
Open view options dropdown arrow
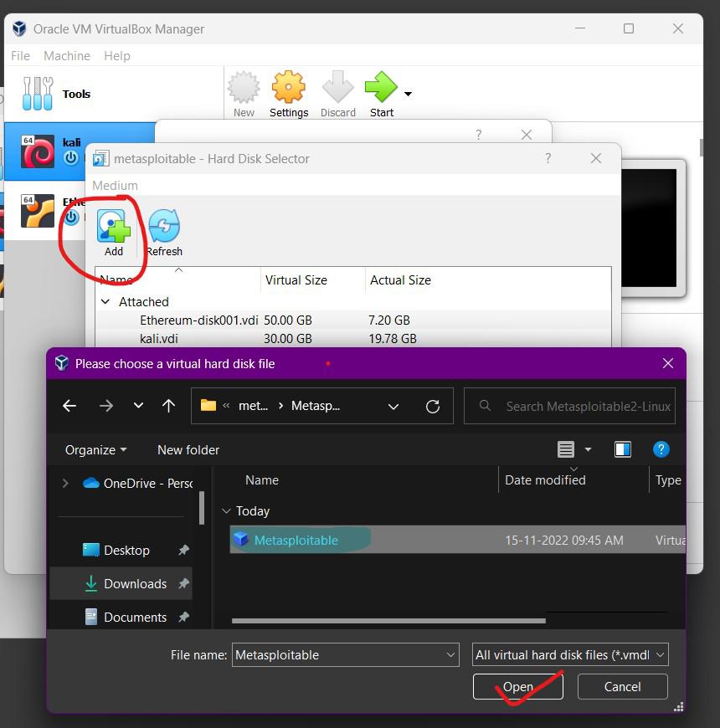588,449
